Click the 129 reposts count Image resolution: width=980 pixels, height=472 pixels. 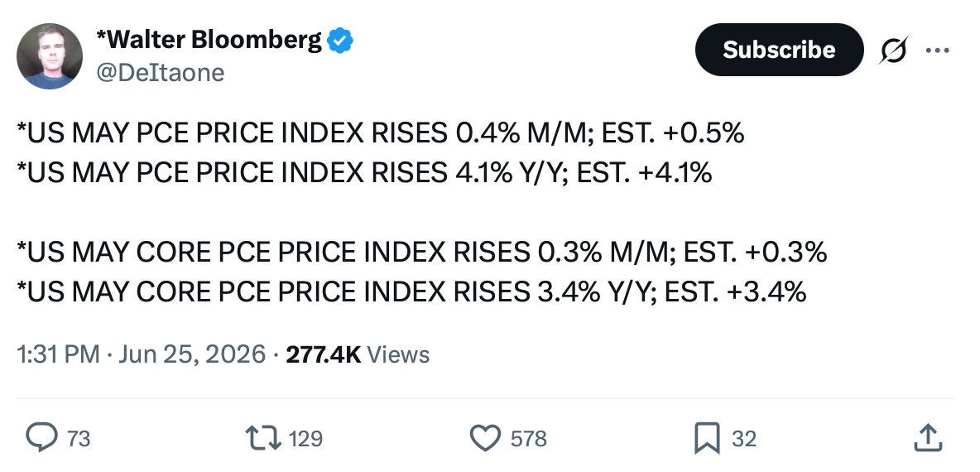click(x=305, y=439)
